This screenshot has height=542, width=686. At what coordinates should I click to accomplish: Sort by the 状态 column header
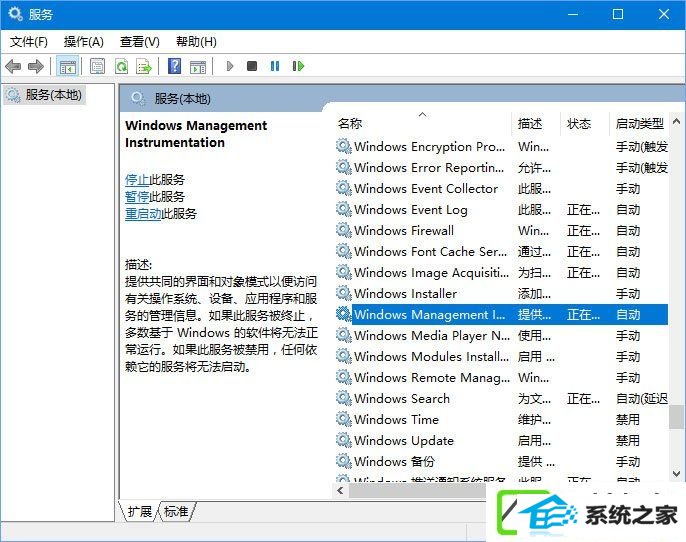tap(585, 123)
